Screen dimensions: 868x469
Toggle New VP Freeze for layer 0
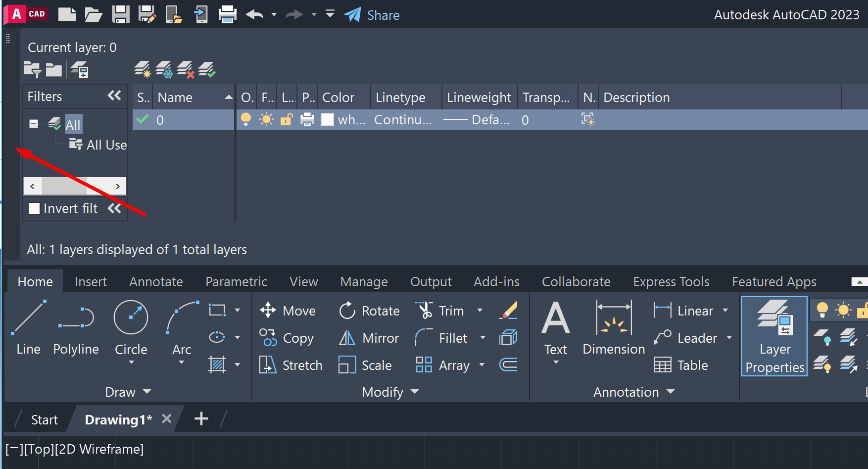[x=588, y=119]
